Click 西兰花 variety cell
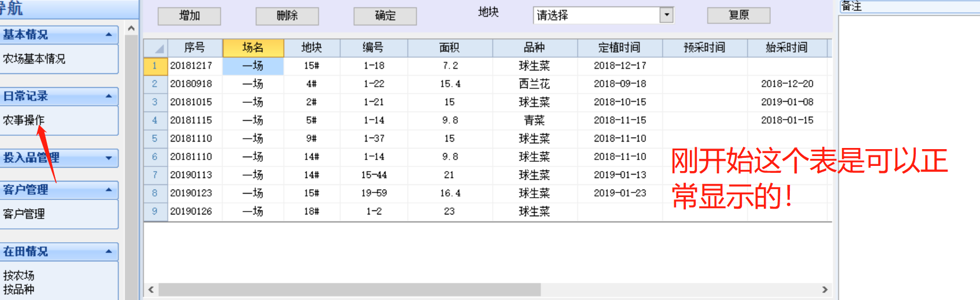Image resolution: width=980 pixels, height=300 pixels. coord(534,84)
